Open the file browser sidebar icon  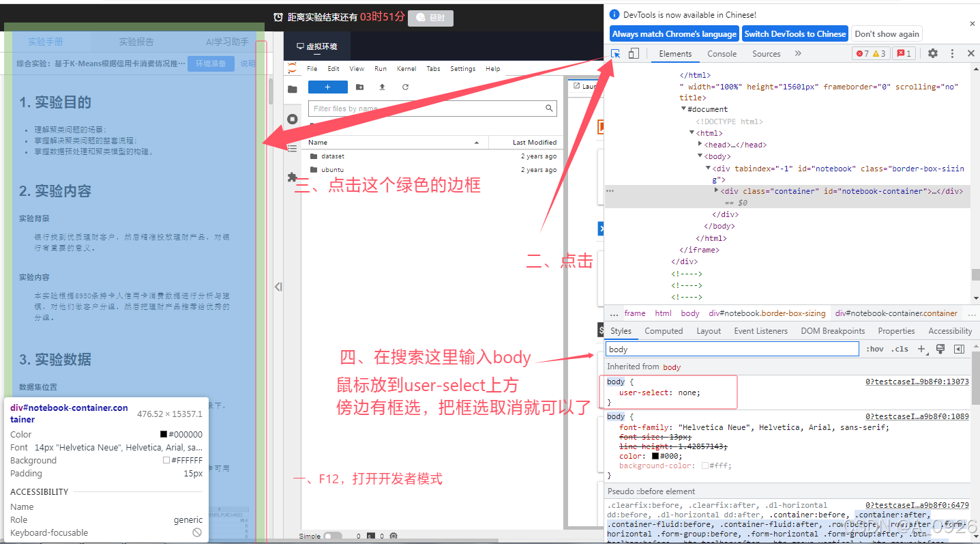pos(293,89)
